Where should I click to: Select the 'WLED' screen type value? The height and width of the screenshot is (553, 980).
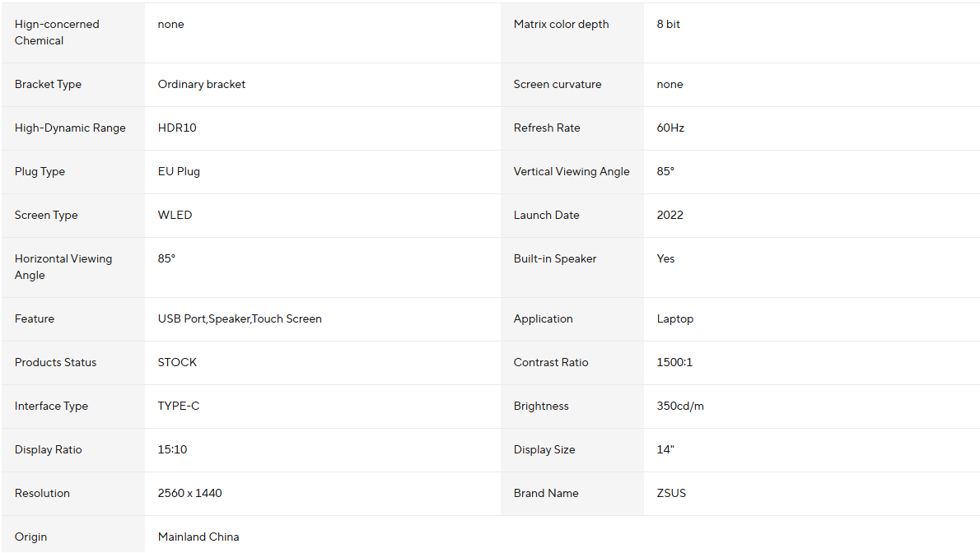[x=175, y=215]
